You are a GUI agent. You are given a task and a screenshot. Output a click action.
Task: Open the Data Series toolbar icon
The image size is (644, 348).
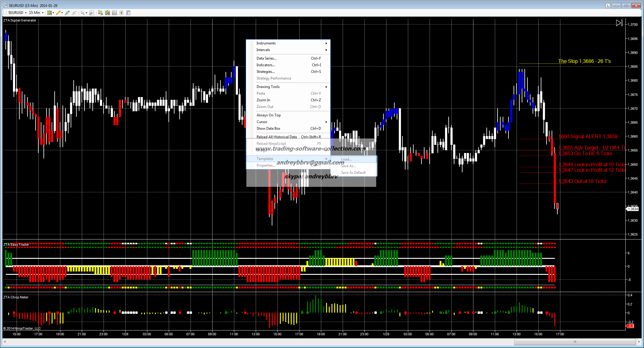click(107, 13)
